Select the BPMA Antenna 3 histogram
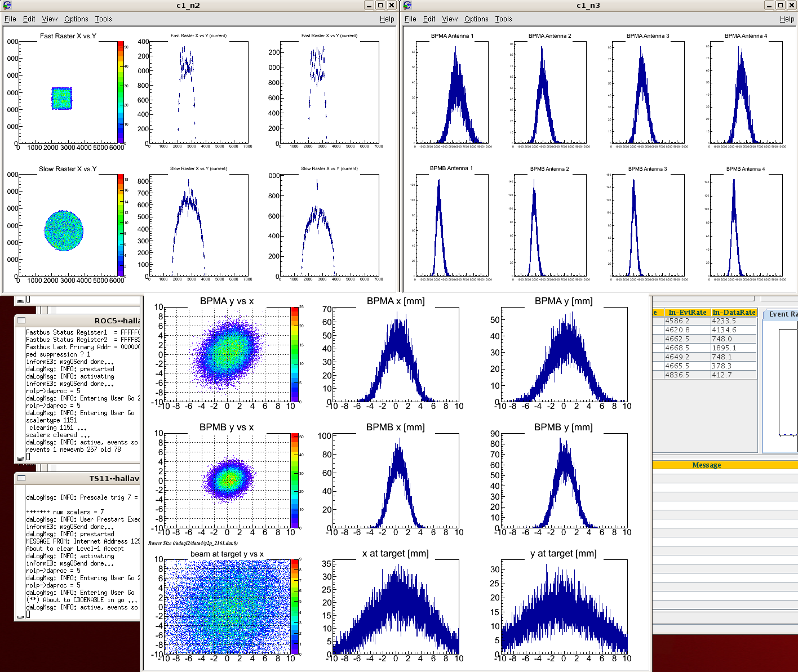798x672 pixels. (648, 92)
